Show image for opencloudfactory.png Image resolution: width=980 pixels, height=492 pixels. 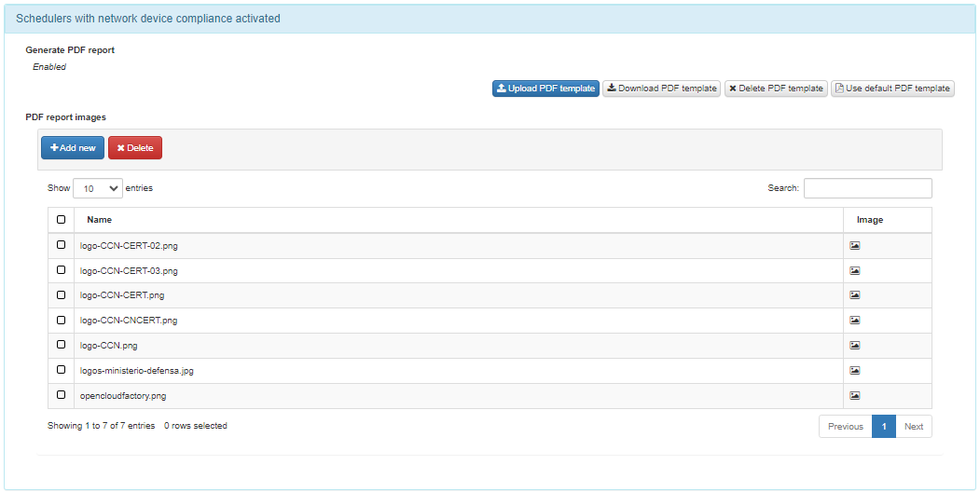click(854, 396)
